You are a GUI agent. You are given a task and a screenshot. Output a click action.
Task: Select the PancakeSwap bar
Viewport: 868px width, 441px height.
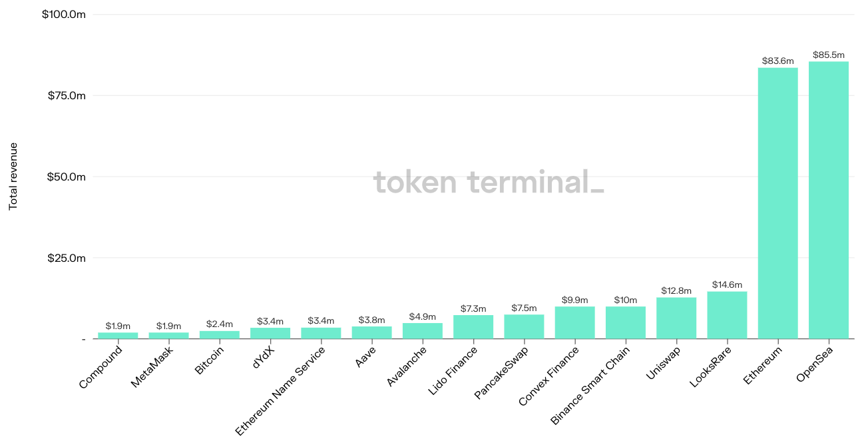click(x=524, y=326)
